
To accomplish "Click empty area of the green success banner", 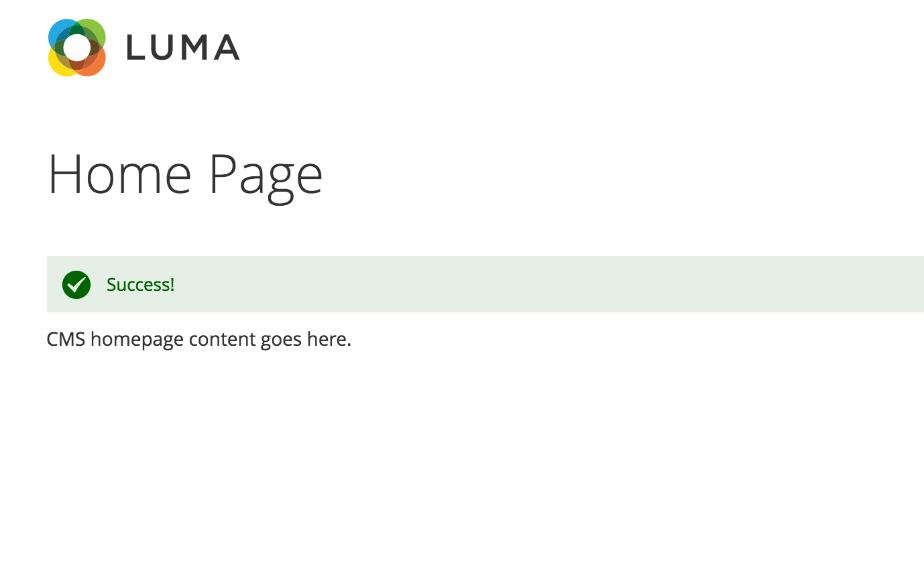I will tap(536, 285).
